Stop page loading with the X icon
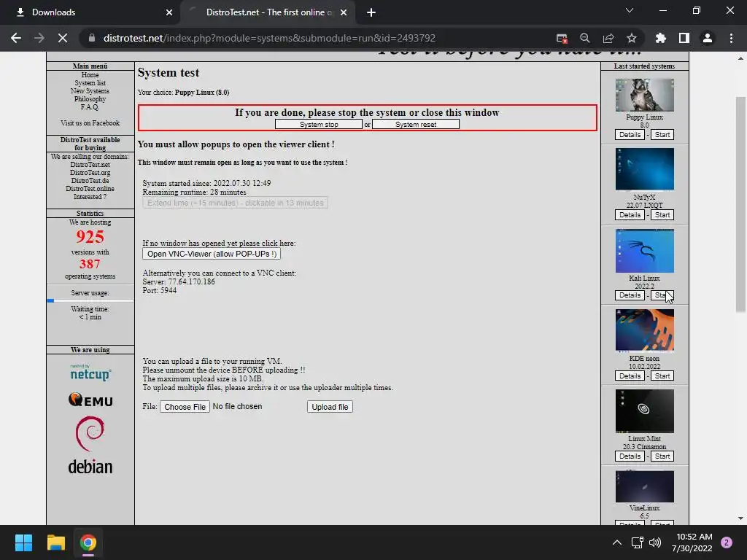The width and height of the screenshot is (747, 560). (x=63, y=38)
